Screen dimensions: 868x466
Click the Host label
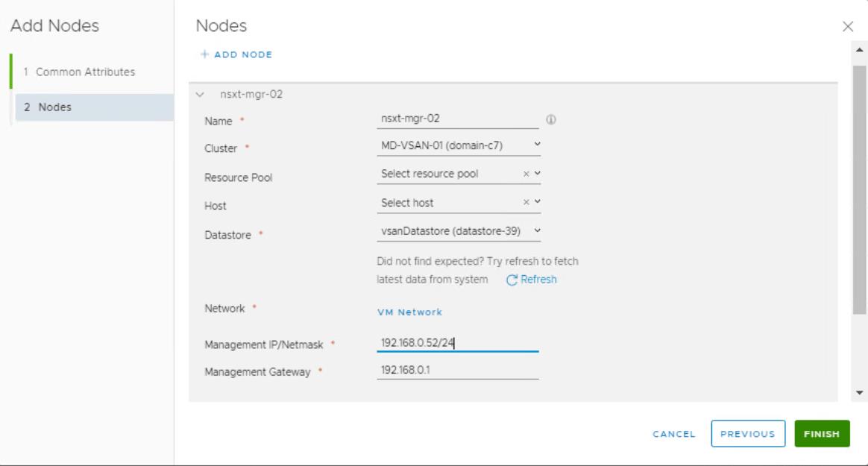tap(216, 206)
